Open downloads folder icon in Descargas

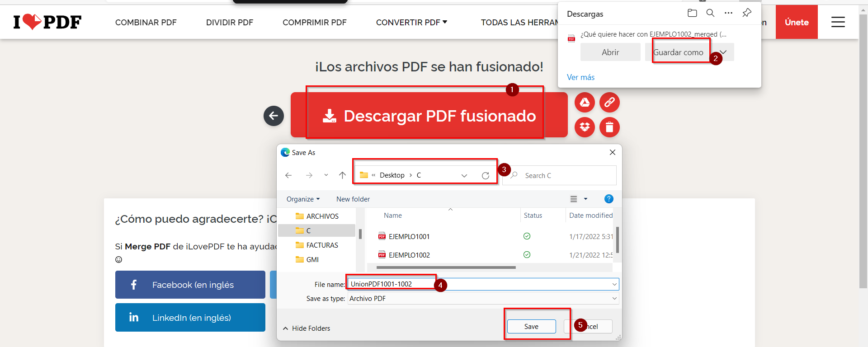[x=692, y=13]
